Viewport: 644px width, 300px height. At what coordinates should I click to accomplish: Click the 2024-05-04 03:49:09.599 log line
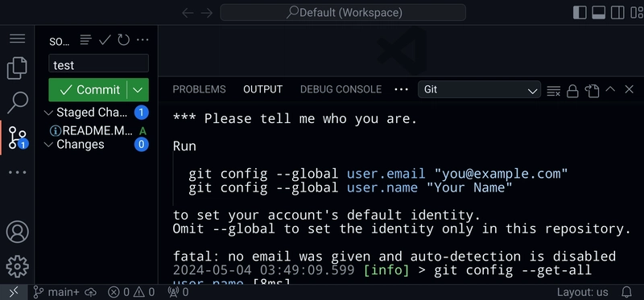pos(382,270)
